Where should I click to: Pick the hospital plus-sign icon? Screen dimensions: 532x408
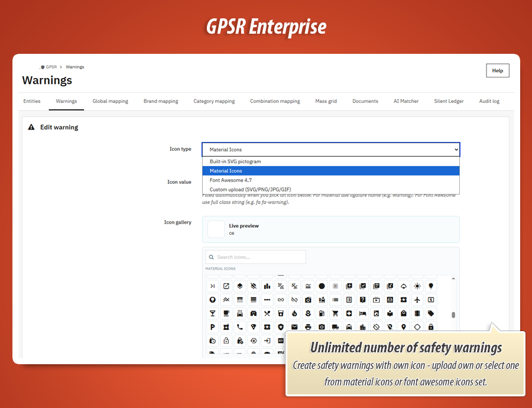tap(349, 313)
